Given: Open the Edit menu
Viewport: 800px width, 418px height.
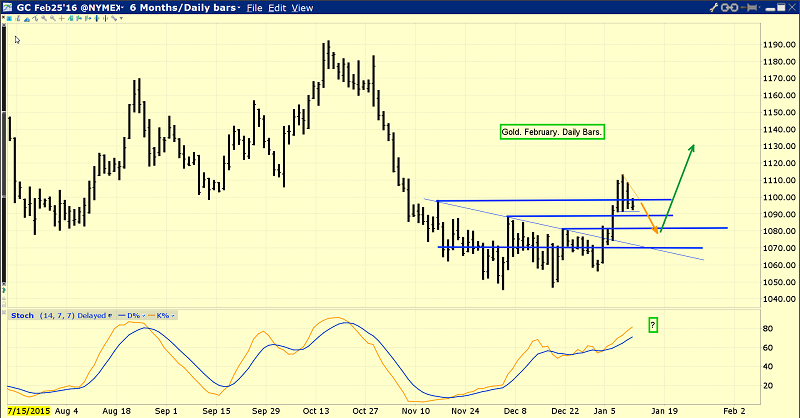Looking at the screenshot, I should (x=275, y=8).
